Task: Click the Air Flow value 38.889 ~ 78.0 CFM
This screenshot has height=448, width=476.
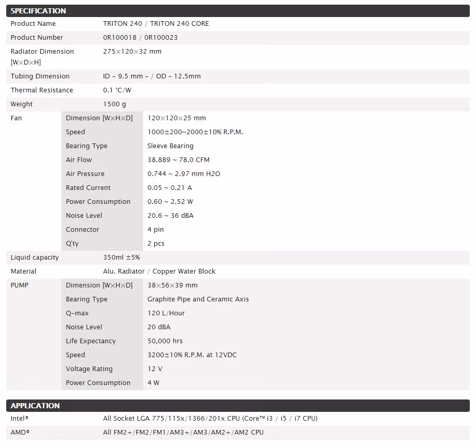Action: tap(179, 160)
